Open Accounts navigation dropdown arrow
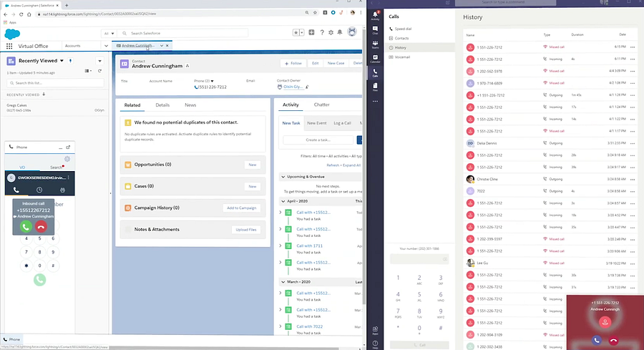Screen dimensions: 644x350 (106, 46)
